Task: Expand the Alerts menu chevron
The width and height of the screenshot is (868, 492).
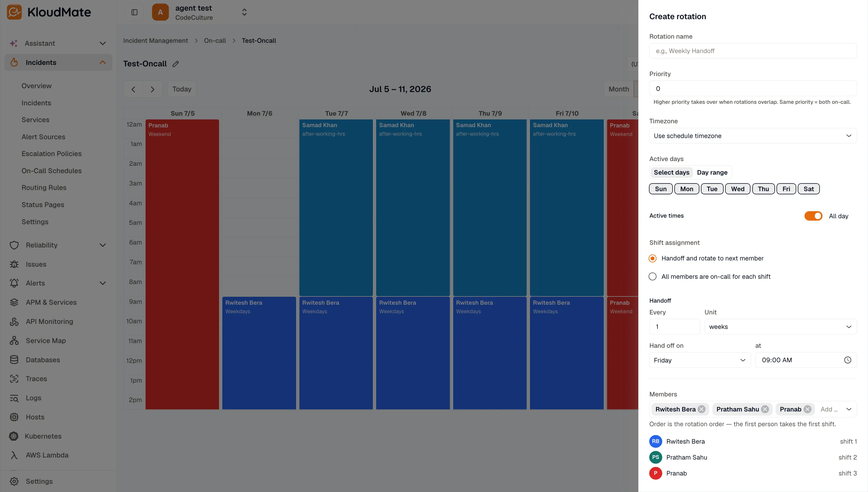Action: coord(103,283)
